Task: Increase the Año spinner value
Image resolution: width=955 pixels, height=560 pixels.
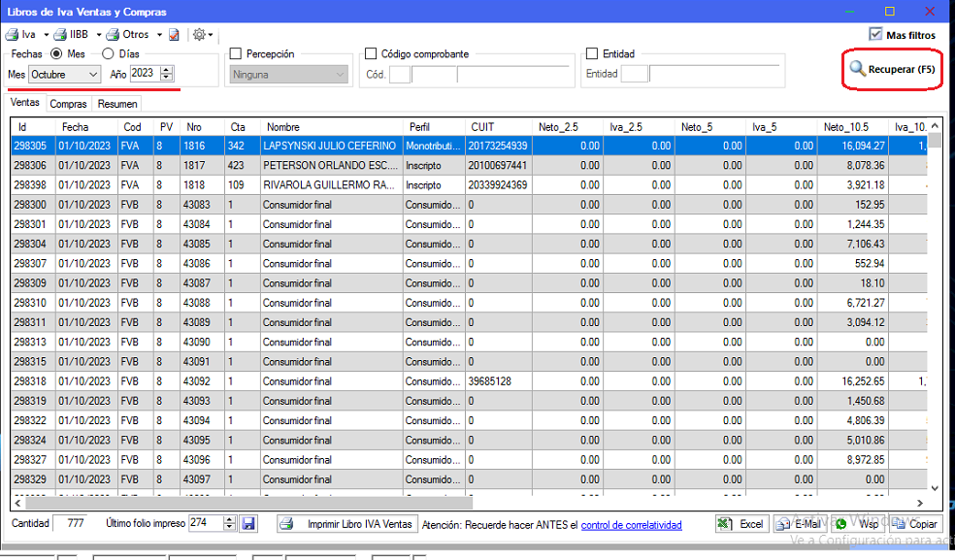Action: click(167, 70)
